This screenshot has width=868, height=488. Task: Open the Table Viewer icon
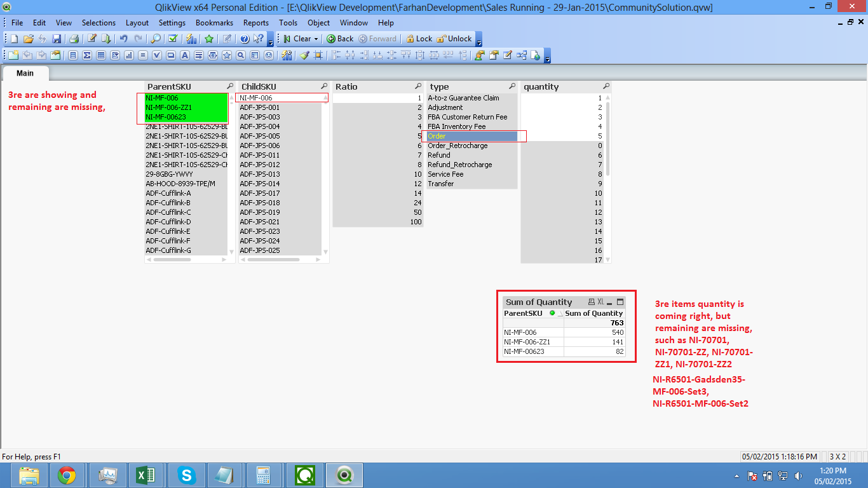(521, 55)
